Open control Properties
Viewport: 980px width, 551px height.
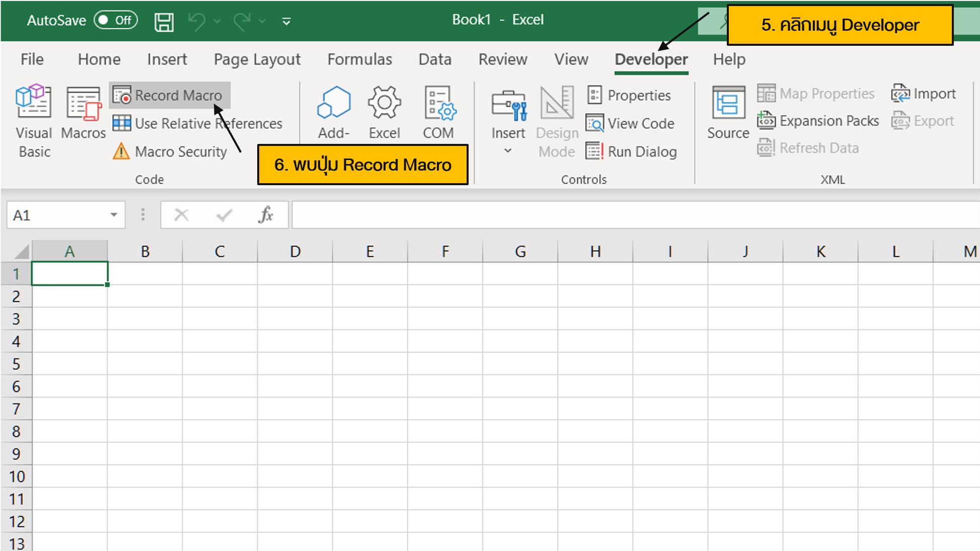coord(629,95)
